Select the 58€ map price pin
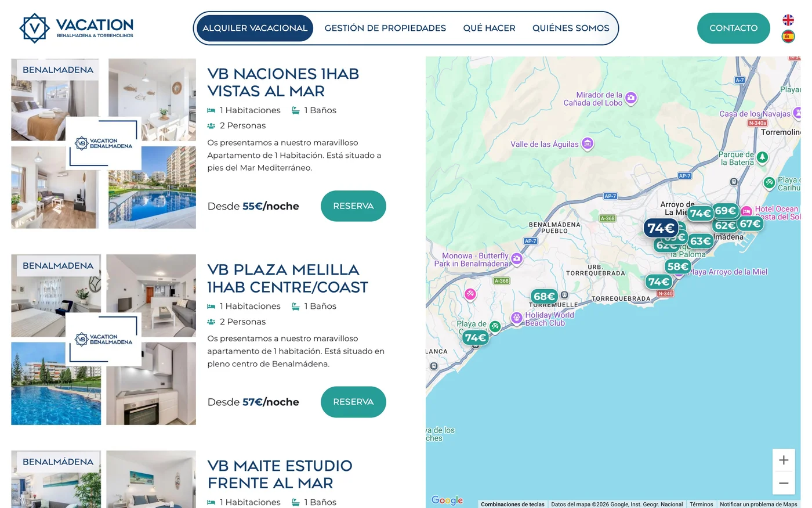The image size is (812, 508). tap(677, 266)
